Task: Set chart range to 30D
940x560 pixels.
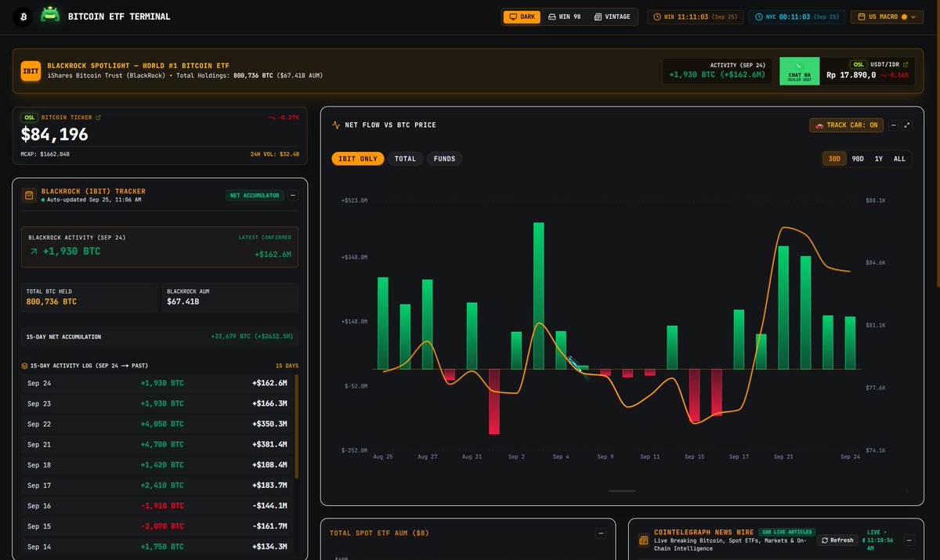Action: click(834, 159)
